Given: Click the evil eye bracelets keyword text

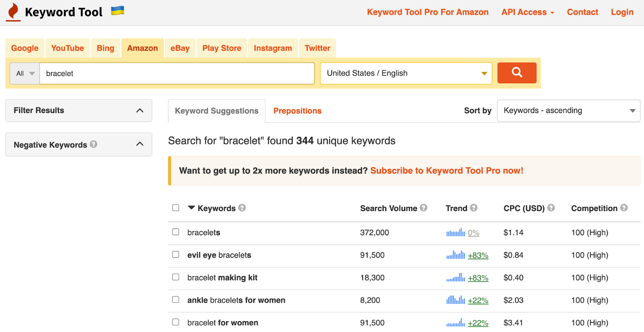Looking at the screenshot, I should click(219, 255).
